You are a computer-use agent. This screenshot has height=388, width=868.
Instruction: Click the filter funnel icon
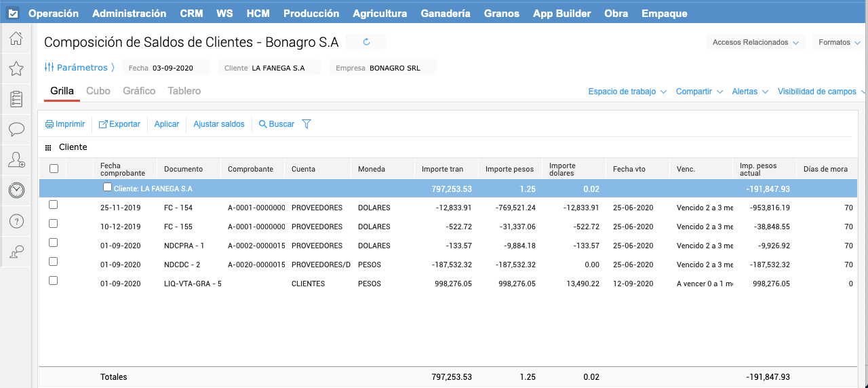307,124
